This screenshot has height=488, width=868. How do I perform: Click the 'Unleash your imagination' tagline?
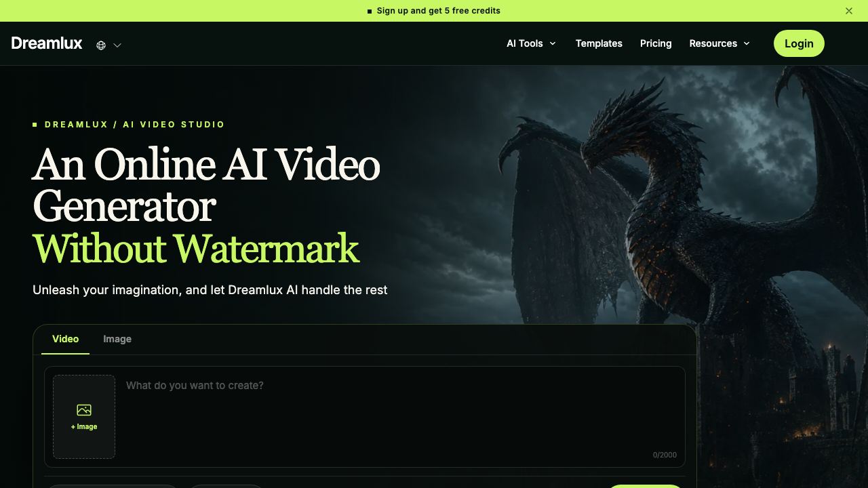(210, 290)
